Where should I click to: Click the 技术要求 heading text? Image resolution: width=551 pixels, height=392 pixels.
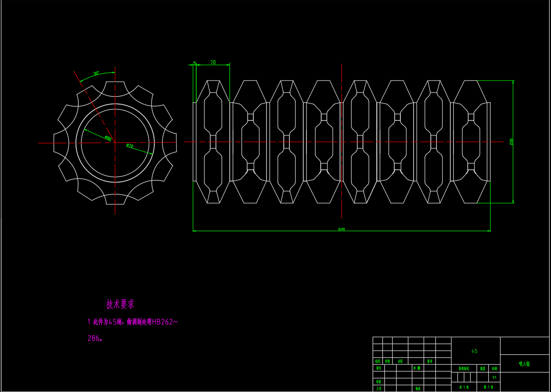pyautogui.click(x=120, y=304)
